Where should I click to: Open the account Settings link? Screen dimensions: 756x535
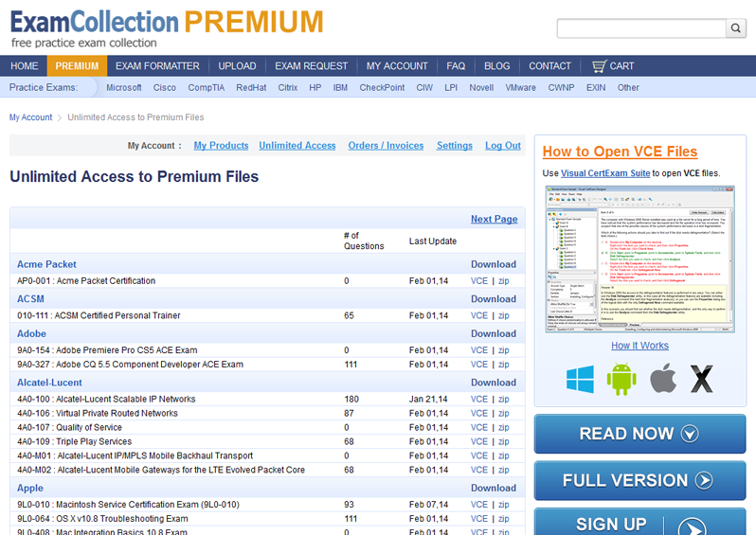click(x=454, y=146)
